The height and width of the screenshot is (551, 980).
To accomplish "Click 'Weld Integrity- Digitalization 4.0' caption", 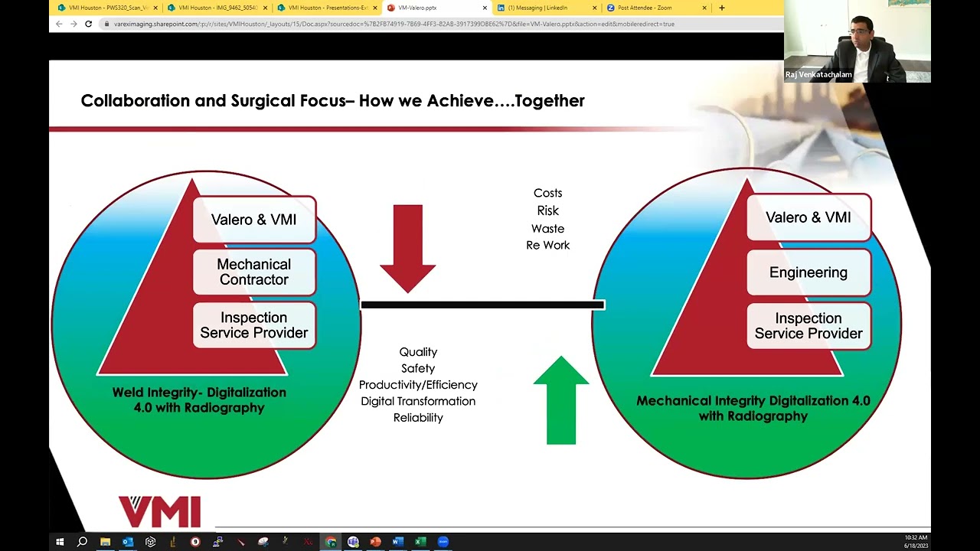I will (199, 400).
